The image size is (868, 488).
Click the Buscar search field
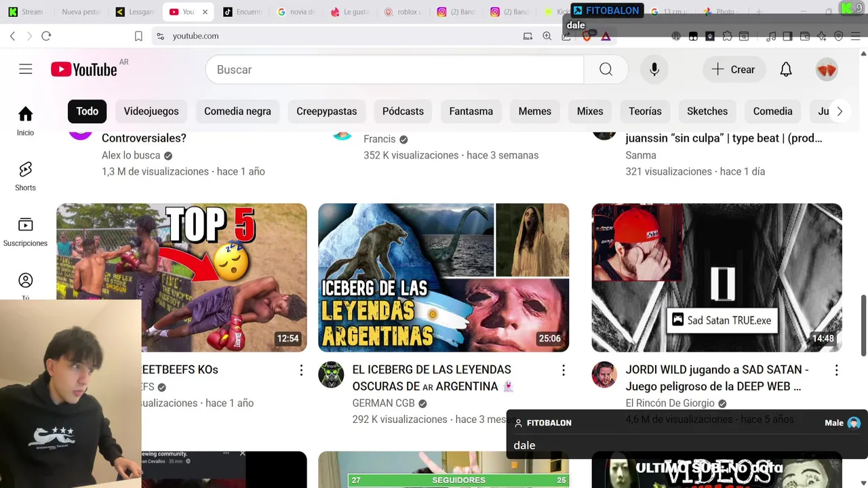[395, 69]
